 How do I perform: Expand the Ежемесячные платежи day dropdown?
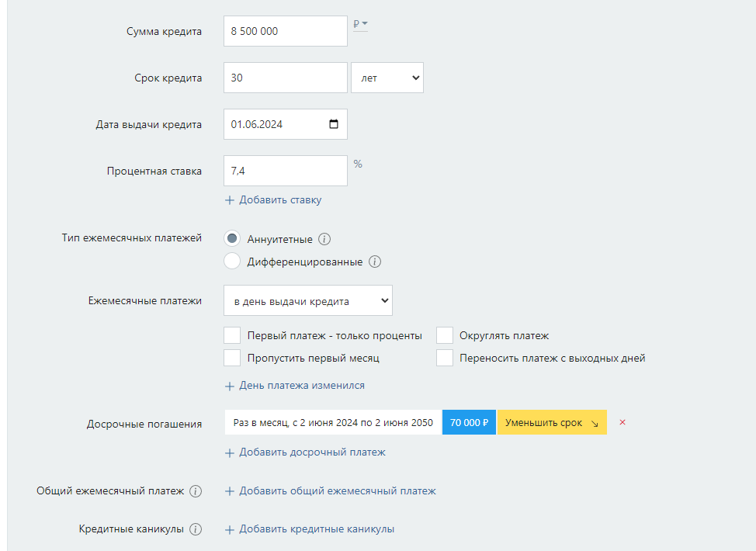tap(307, 301)
